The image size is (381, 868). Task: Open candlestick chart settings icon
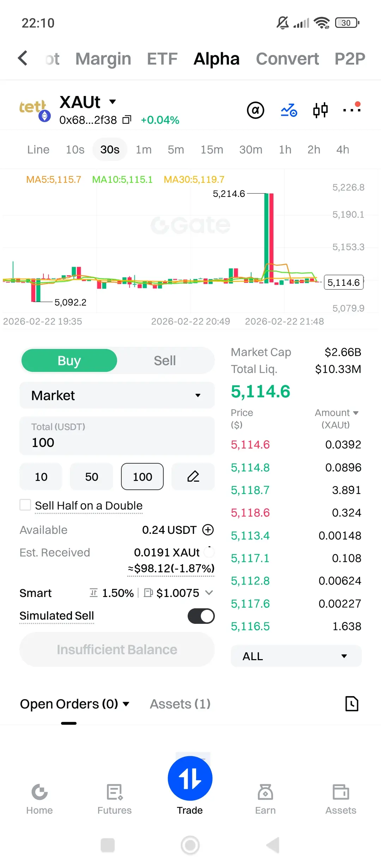click(320, 110)
